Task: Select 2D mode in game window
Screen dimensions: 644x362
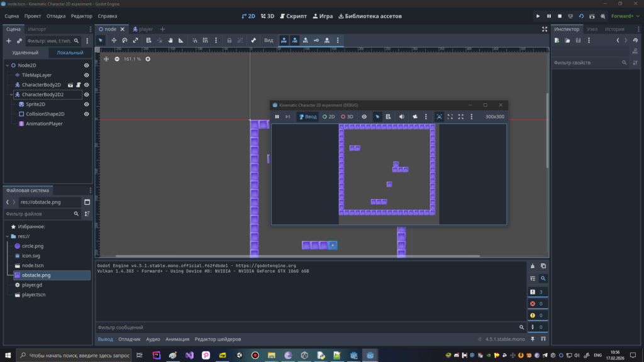Action: pos(328,116)
